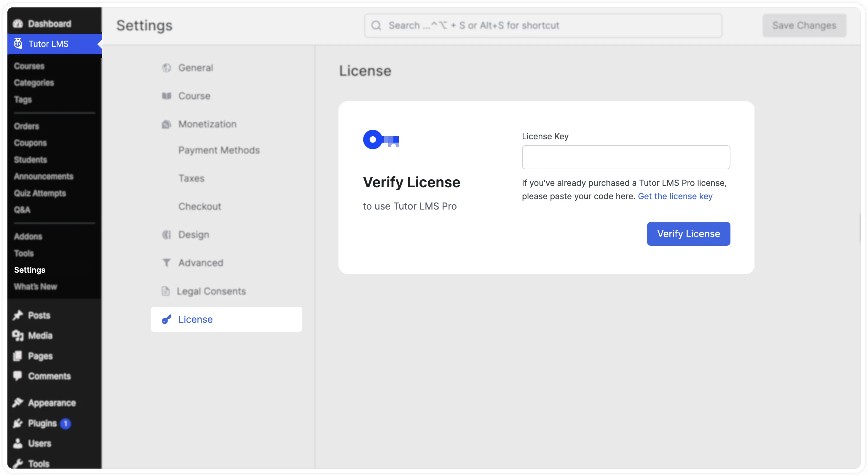Open the Design settings tab
The image size is (868, 476).
[x=226, y=234]
